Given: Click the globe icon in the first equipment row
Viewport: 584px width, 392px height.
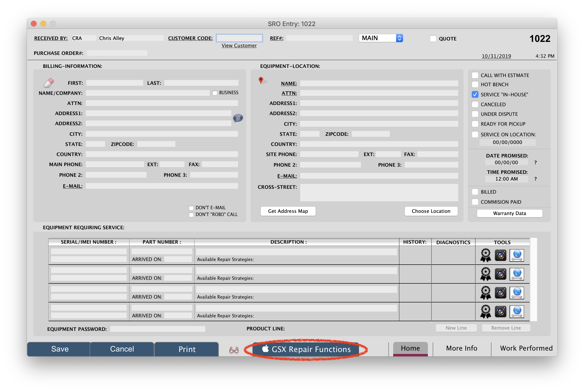Looking at the screenshot, I should pyautogui.click(x=517, y=255).
